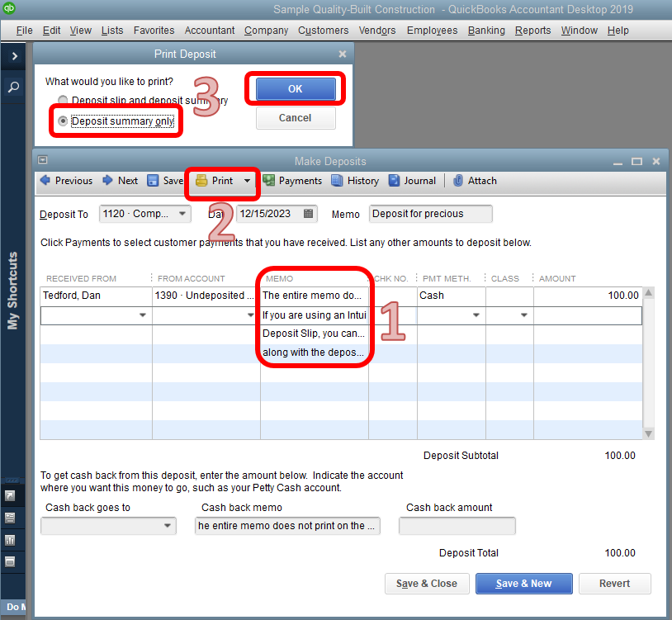Open the transaction Journal
Screen dimensions: 672x620
pos(412,181)
